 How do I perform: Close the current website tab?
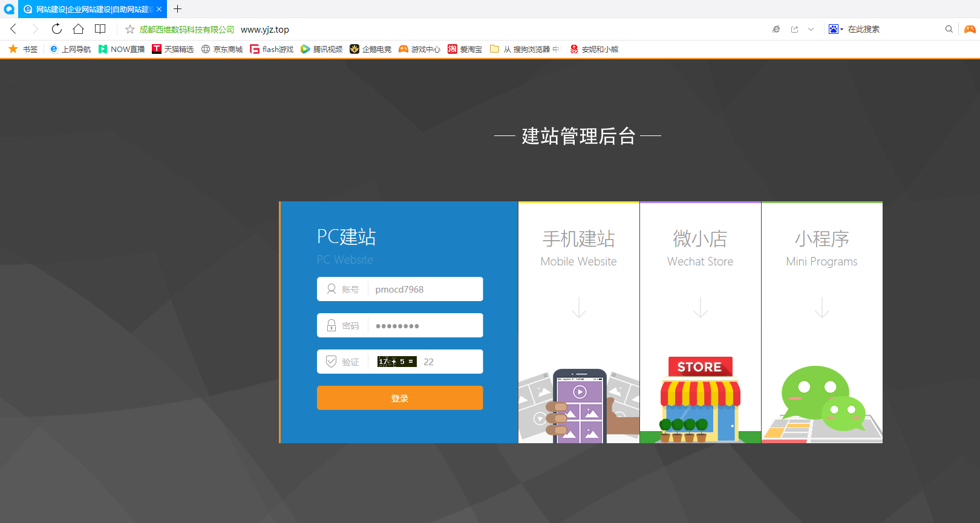coord(159,9)
